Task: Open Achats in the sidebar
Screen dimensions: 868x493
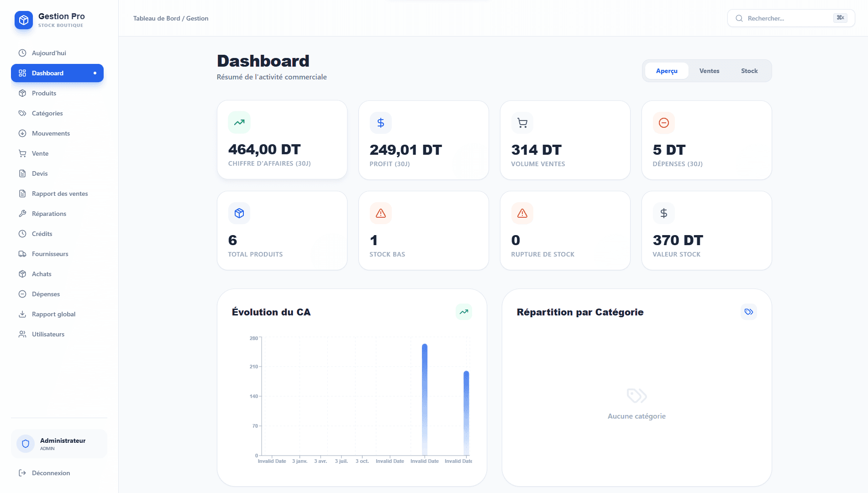Action: pyautogui.click(x=57, y=274)
